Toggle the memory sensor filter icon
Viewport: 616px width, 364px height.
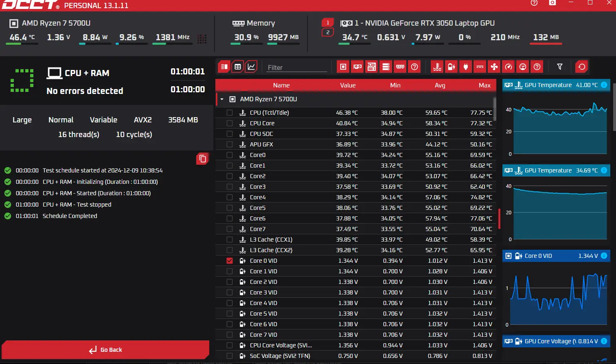tap(400, 67)
